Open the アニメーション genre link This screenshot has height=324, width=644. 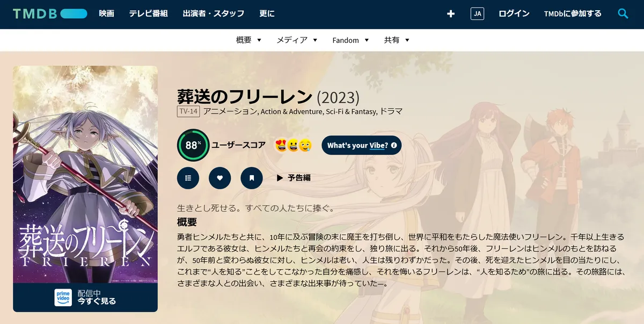click(230, 112)
